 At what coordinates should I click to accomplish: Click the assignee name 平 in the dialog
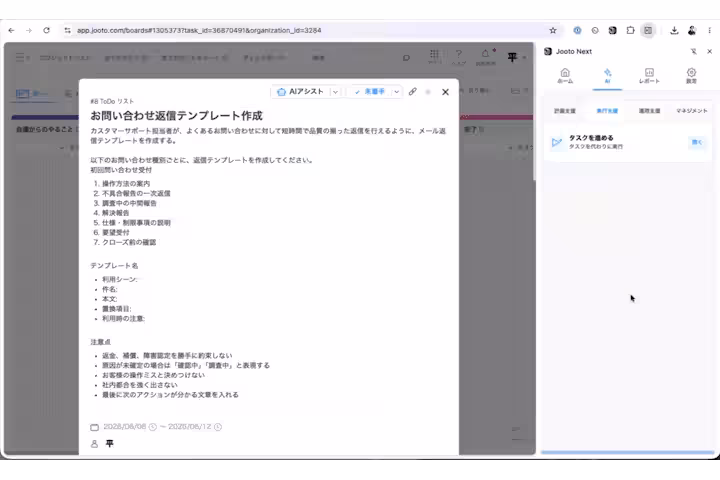(x=110, y=443)
